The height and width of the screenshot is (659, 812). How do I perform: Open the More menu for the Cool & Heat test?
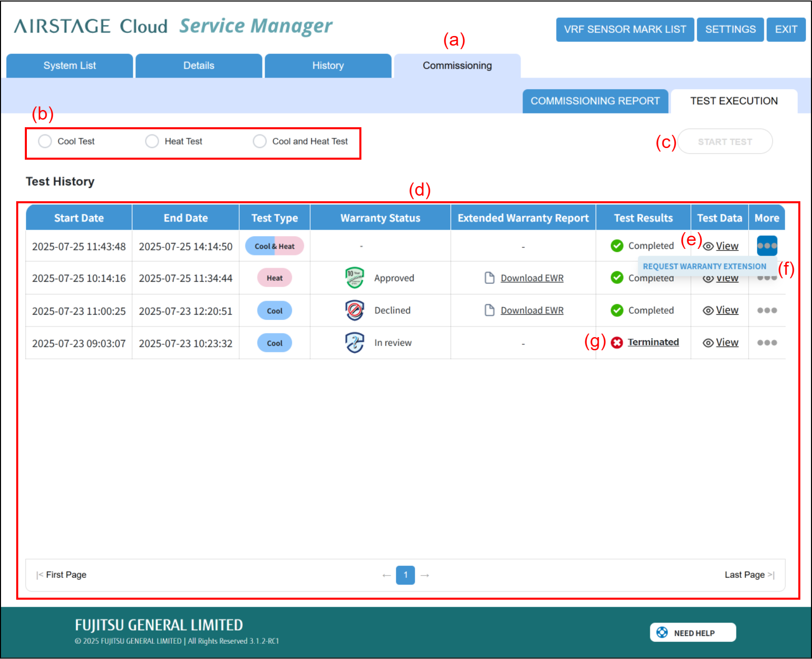767,246
